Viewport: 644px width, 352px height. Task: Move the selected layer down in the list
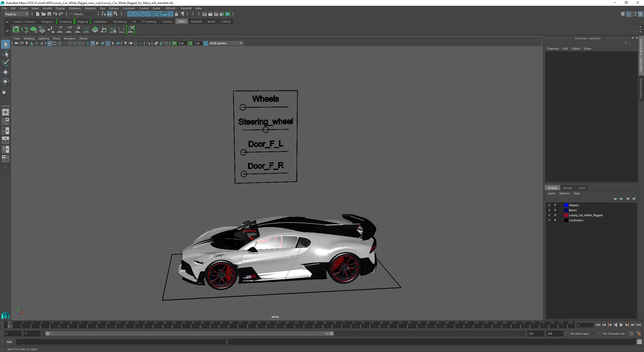621,199
